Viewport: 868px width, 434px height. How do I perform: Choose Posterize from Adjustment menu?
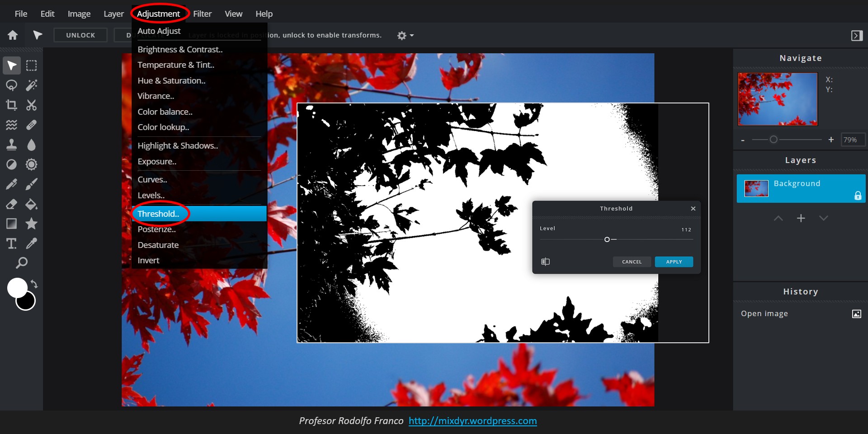click(156, 229)
